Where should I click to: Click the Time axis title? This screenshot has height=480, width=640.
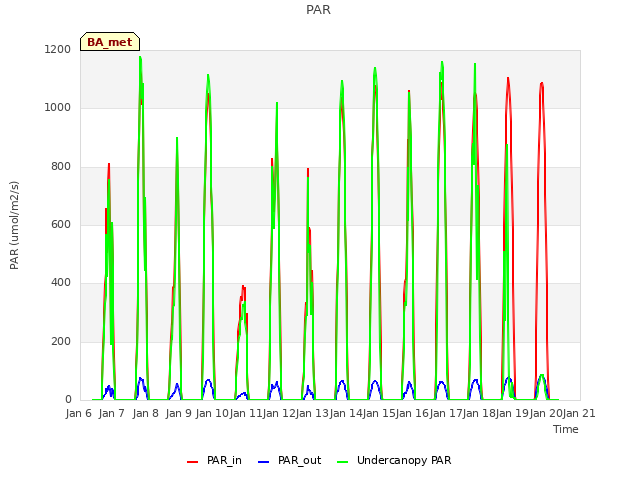(566, 429)
